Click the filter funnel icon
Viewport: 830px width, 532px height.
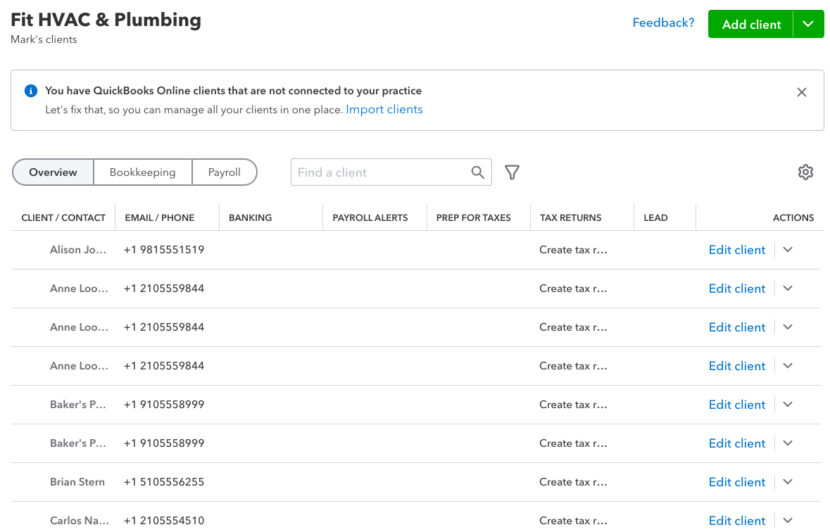[512, 172]
